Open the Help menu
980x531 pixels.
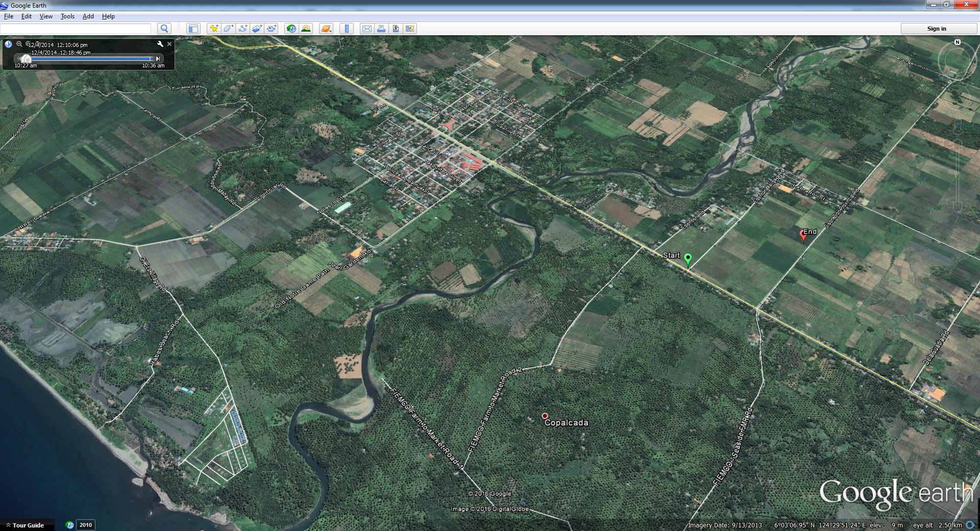tap(108, 16)
